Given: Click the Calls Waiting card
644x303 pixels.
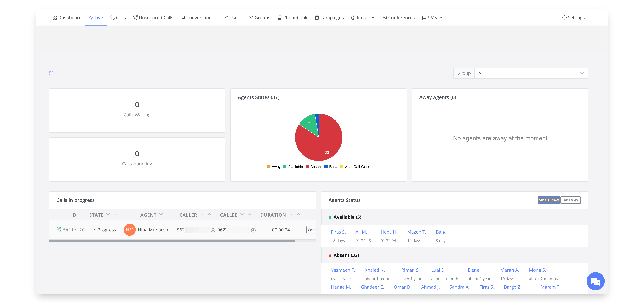Looking at the screenshot, I should [137, 110].
